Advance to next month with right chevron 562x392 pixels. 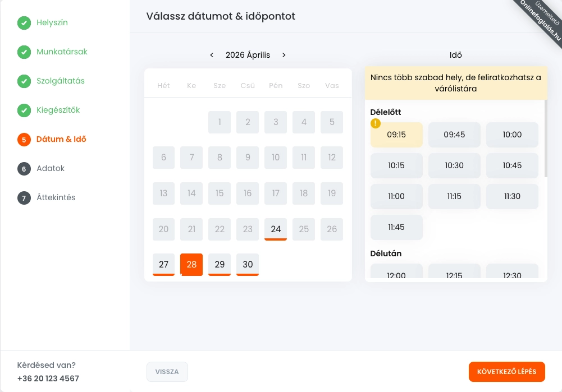pos(284,55)
